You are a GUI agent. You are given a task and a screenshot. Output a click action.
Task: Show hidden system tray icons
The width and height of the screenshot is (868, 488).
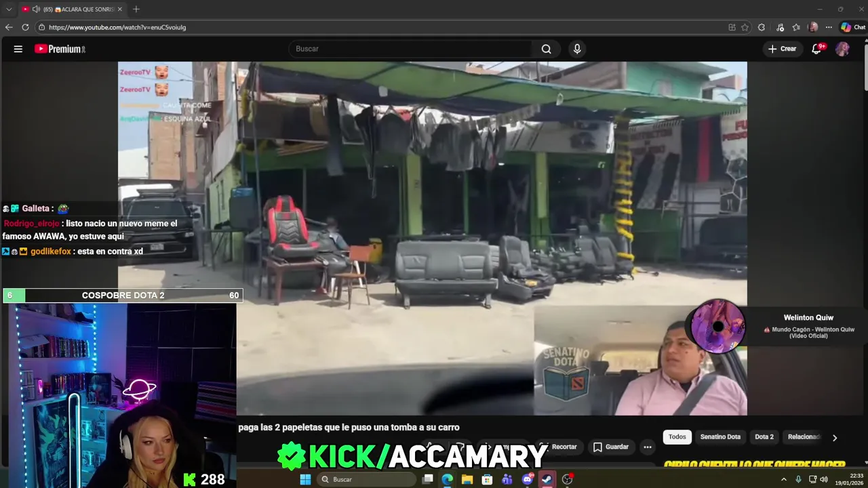784,479
